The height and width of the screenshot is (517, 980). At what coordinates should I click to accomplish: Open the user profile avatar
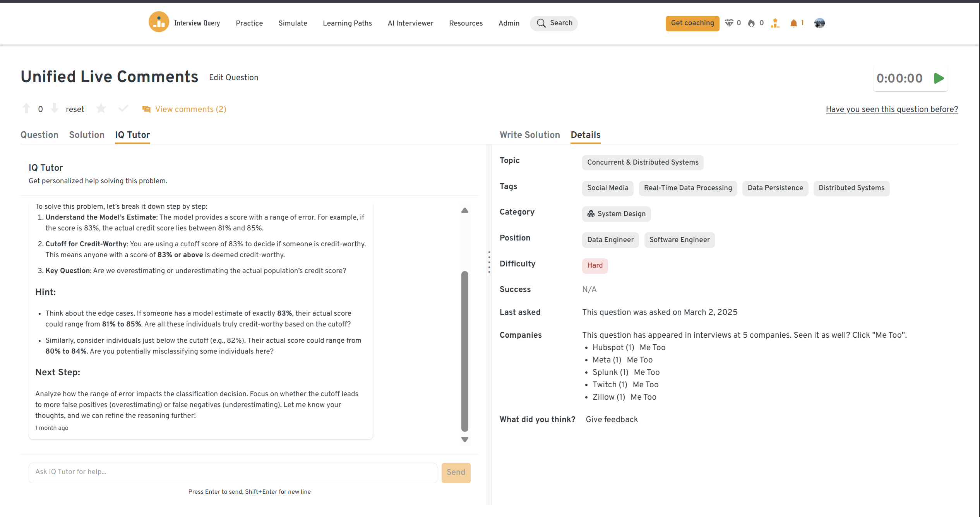819,23
